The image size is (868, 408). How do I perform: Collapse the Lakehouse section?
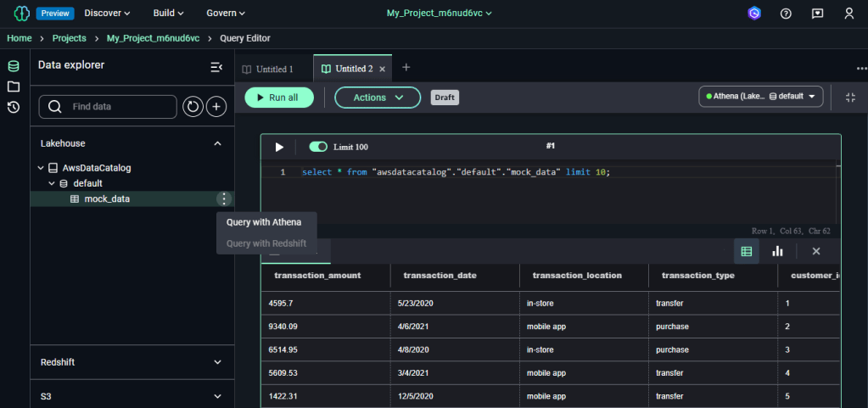[x=217, y=144]
